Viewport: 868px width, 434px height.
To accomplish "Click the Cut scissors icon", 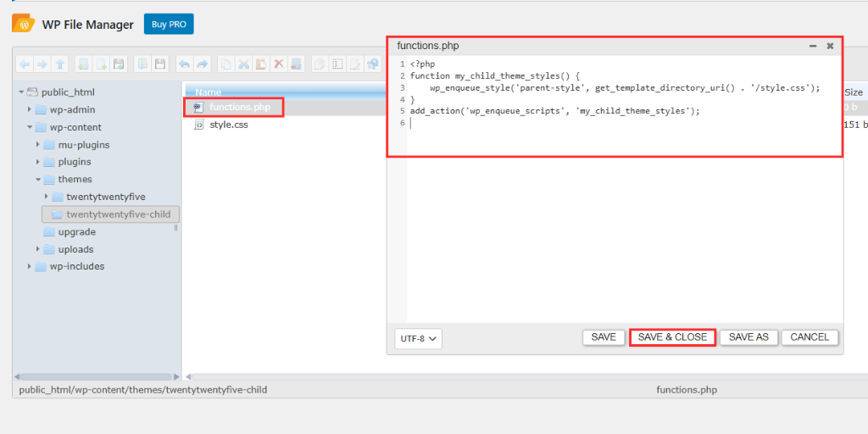I will point(243,64).
